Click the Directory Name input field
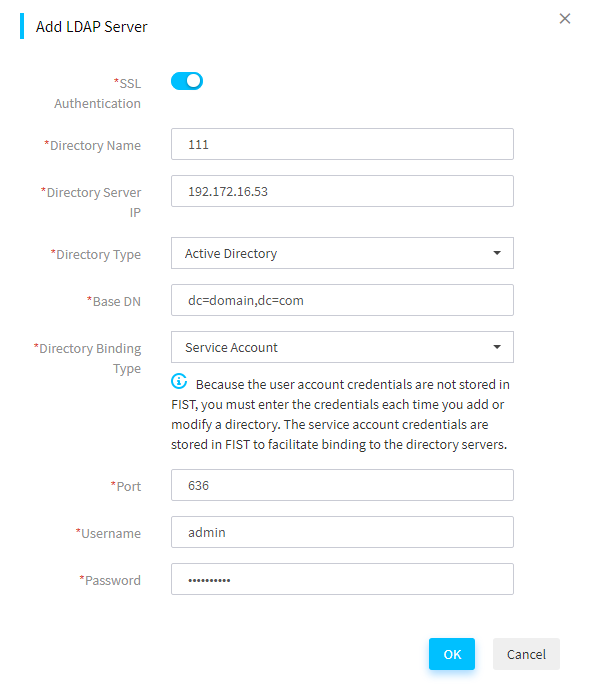The image size is (592, 691). pyautogui.click(x=342, y=144)
